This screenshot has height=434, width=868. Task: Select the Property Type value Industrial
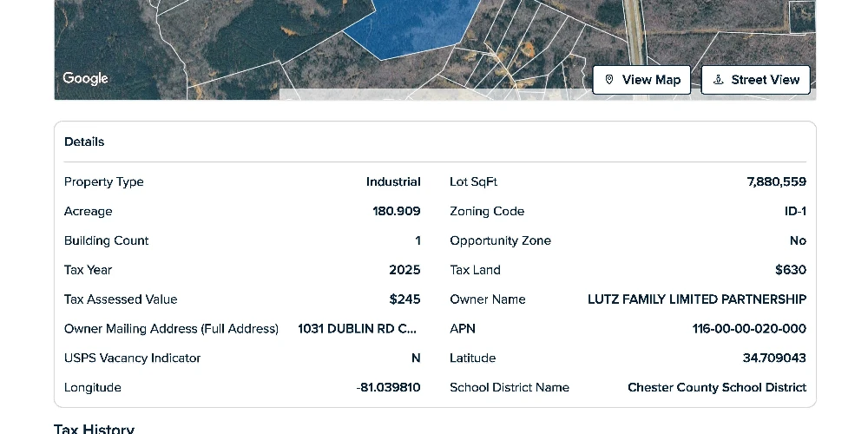tap(393, 181)
